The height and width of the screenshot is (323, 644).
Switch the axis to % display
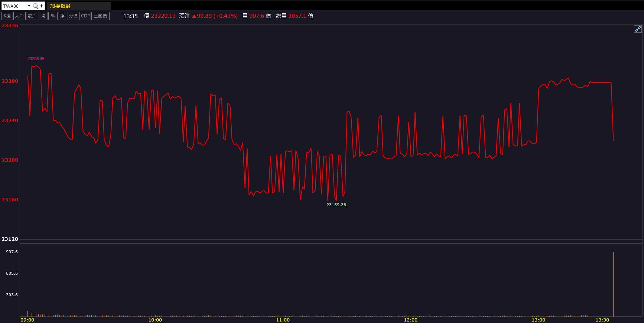coord(53,16)
